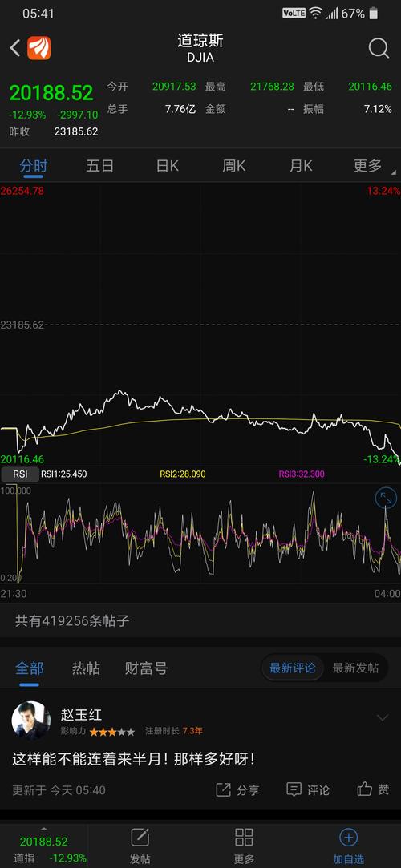The image size is (401, 868).
Task: Open the search magnifier icon
Action: [379, 49]
